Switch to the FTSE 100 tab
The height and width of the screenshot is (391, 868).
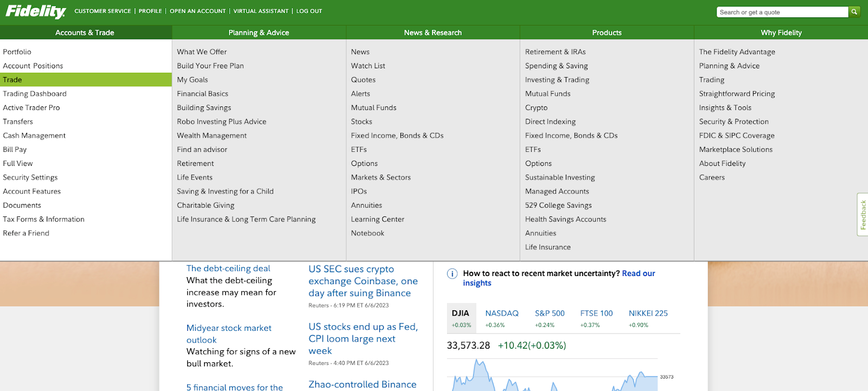tap(597, 318)
